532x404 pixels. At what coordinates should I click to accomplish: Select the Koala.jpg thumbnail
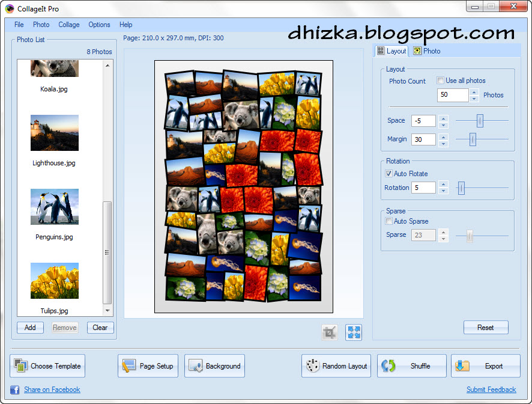tap(54, 69)
